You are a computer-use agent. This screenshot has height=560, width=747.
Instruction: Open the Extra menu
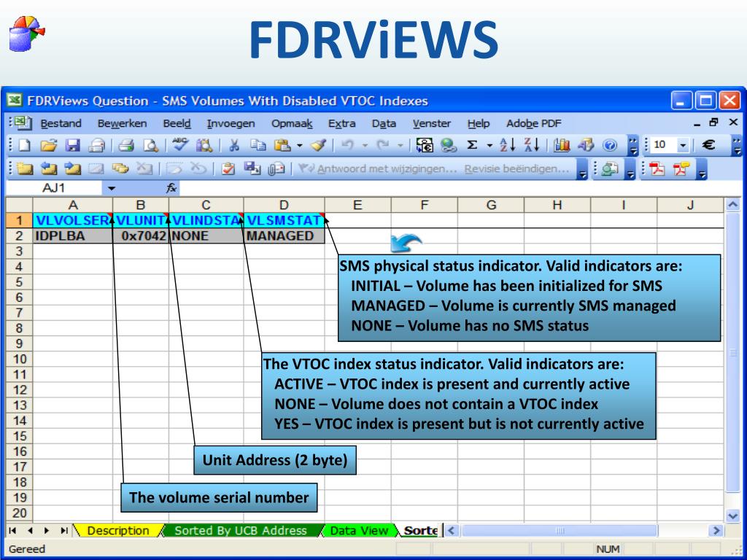[x=341, y=123]
